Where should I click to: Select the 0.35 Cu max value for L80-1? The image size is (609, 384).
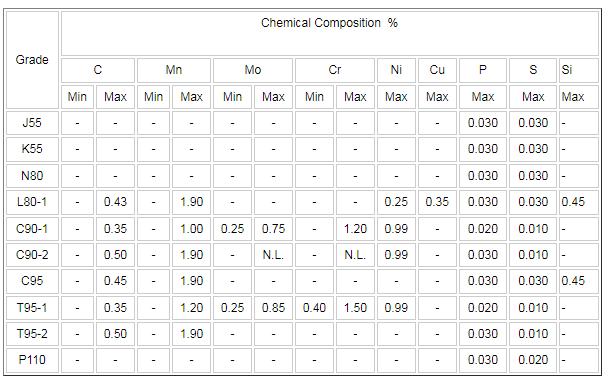click(x=437, y=202)
